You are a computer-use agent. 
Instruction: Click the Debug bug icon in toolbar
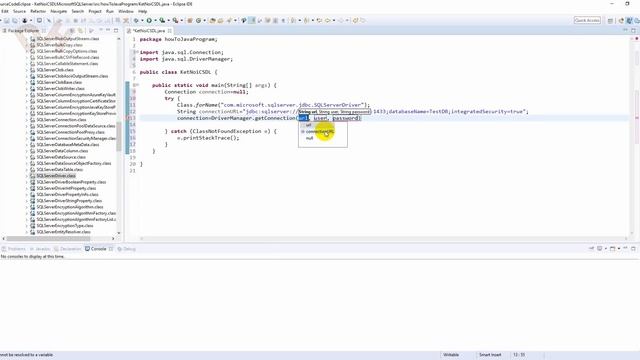click(x=136, y=20)
